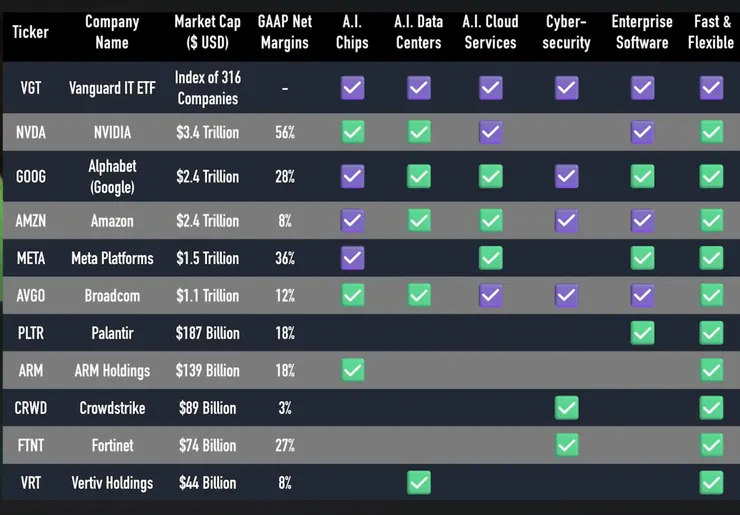Click Vertiv Holdings' A.I. Data Centers checkmark
The image size is (740, 515).
(x=418, y=483)
